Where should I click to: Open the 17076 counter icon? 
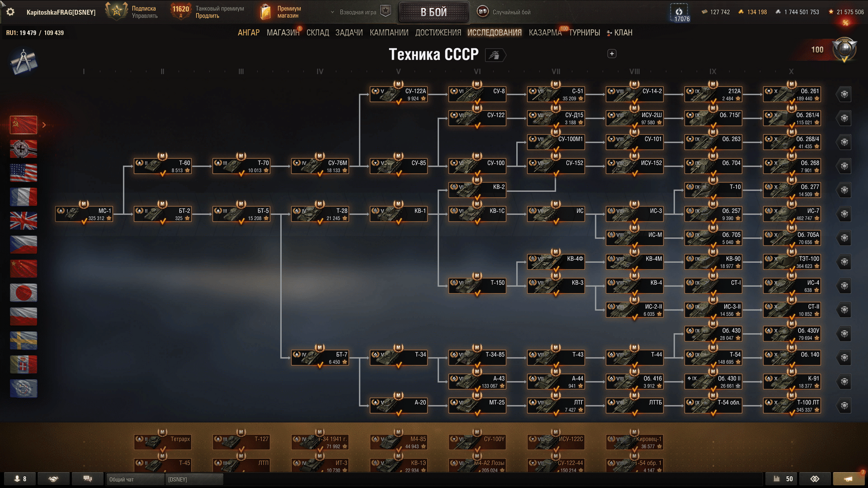[679, 13]
